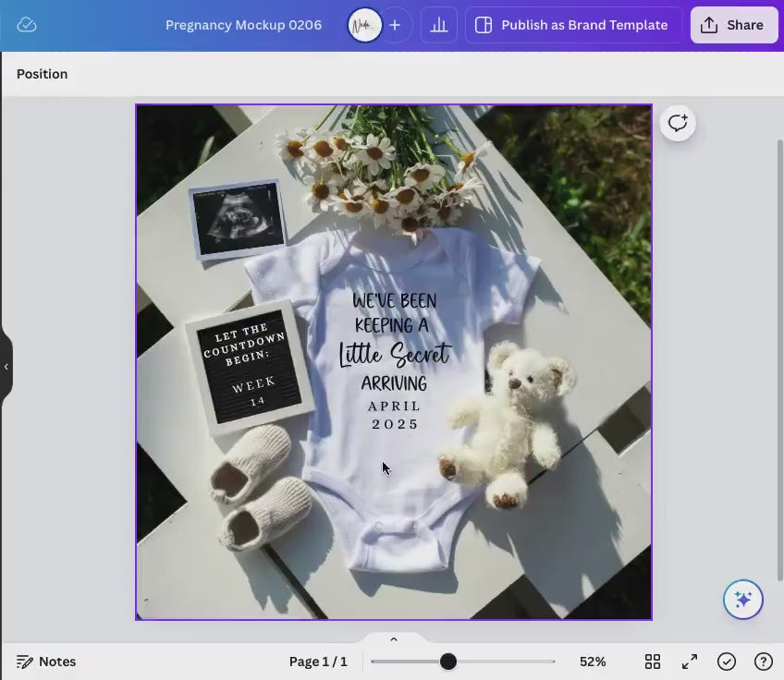Open grid view of pages
784x680 pixels.
[x=653, y=662]
